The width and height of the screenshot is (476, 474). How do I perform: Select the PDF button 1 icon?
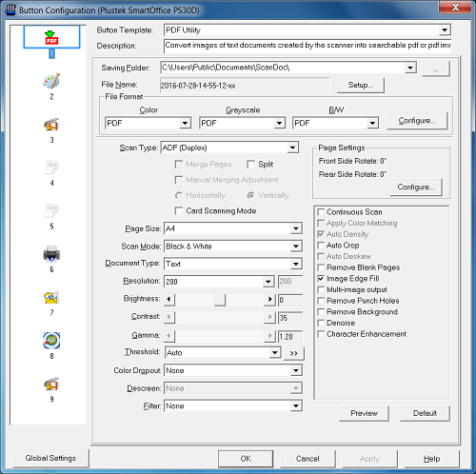51,37
